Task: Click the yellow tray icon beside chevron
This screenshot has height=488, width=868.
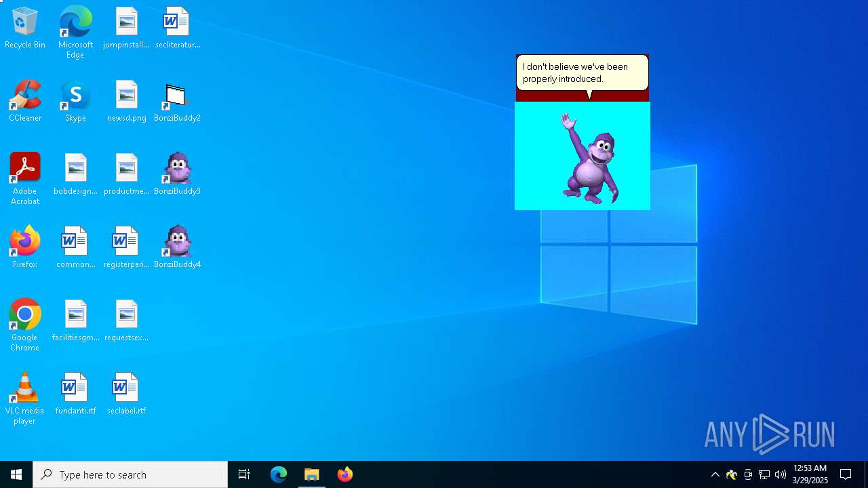Action: coord(732,474)
